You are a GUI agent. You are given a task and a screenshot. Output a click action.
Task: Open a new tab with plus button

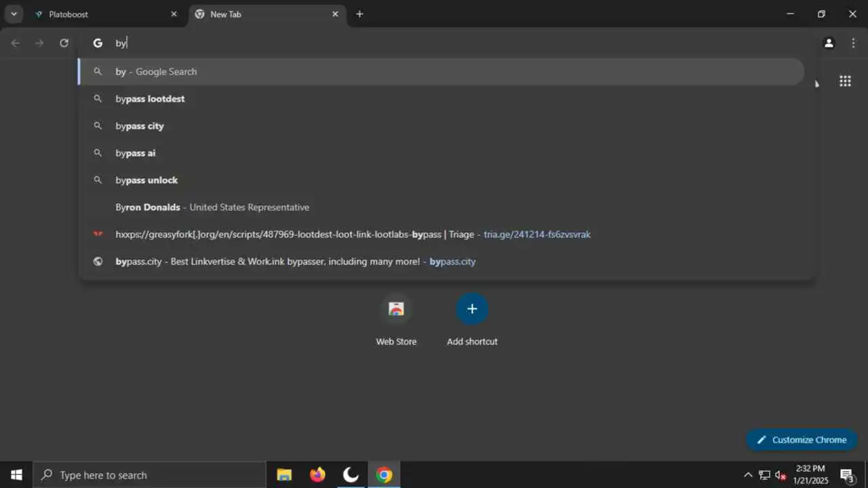pos(359,14)
